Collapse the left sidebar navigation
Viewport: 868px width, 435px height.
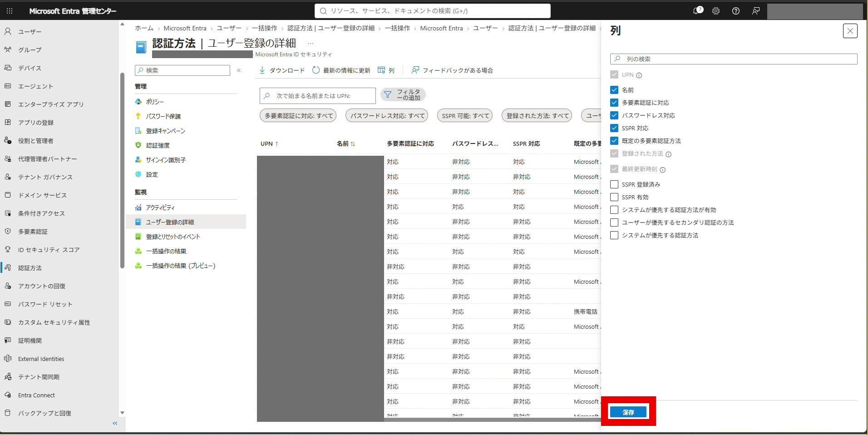(115, 423)
